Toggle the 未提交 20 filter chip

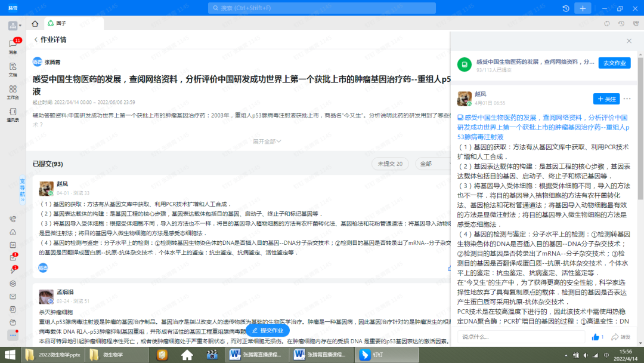point(390,163)
